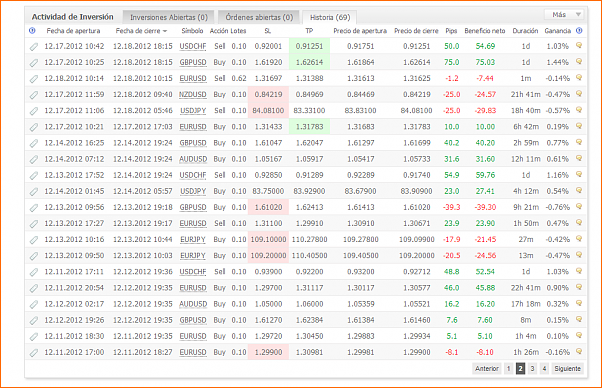Open GBPUSD symbol link opened 12.12.2012 19:26

193,320
